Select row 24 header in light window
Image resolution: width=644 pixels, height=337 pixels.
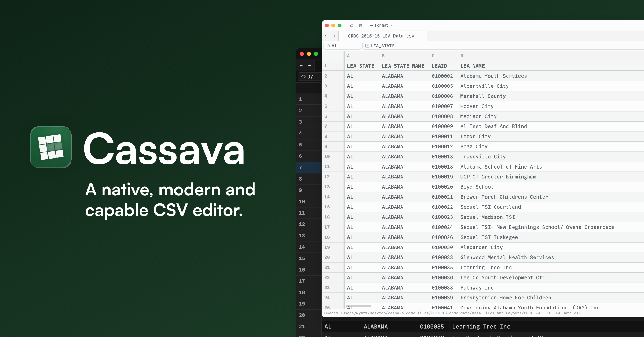pyautogui.click(x=333, y=298)
